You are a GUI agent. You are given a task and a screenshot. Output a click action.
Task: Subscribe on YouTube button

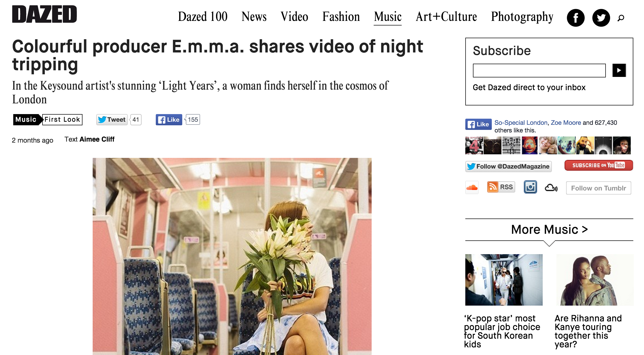(599, 165)
